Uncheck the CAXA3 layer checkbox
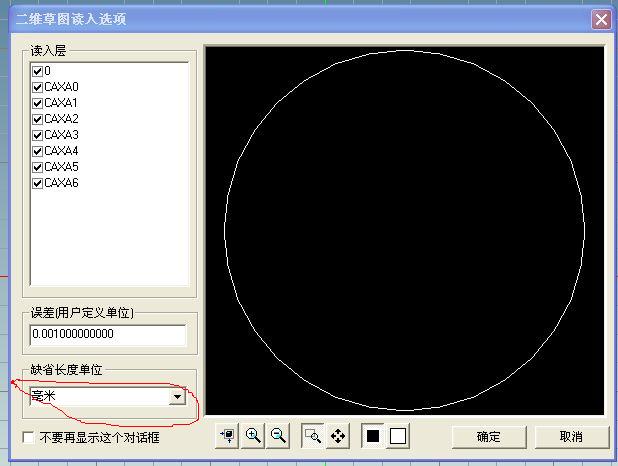This screenshot has width=618, height=466. pyautogui.click(x=37, y=135)
